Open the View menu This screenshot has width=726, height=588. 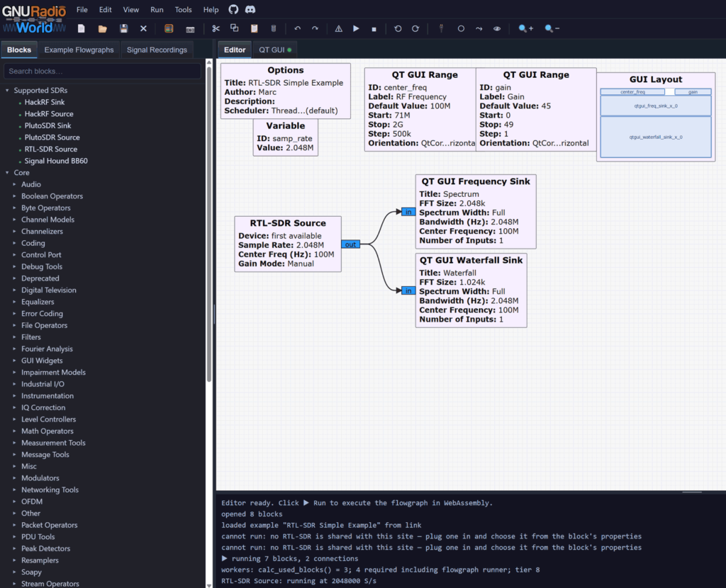[130, 10]
